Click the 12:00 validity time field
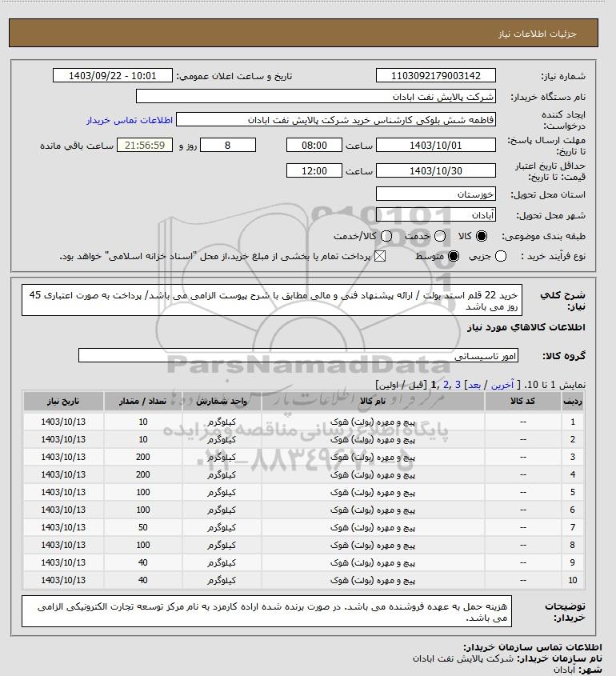Screen dimensions: 616x676 tap(314, 170)
